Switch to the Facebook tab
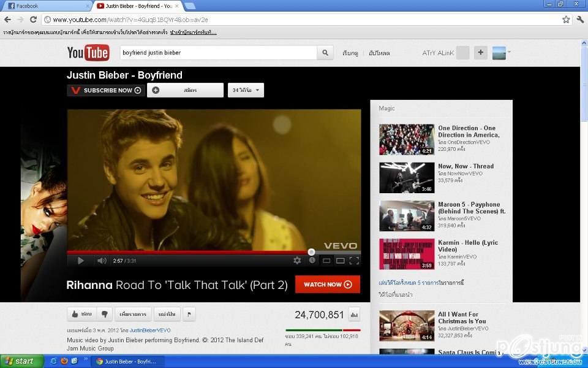Image resolution: width=588 pixels, height=368 pixels. click(x=47, y=6)
